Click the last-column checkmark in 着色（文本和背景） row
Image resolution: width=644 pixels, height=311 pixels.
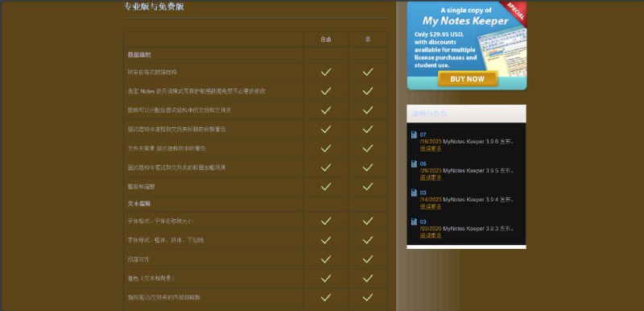point(368,278)
